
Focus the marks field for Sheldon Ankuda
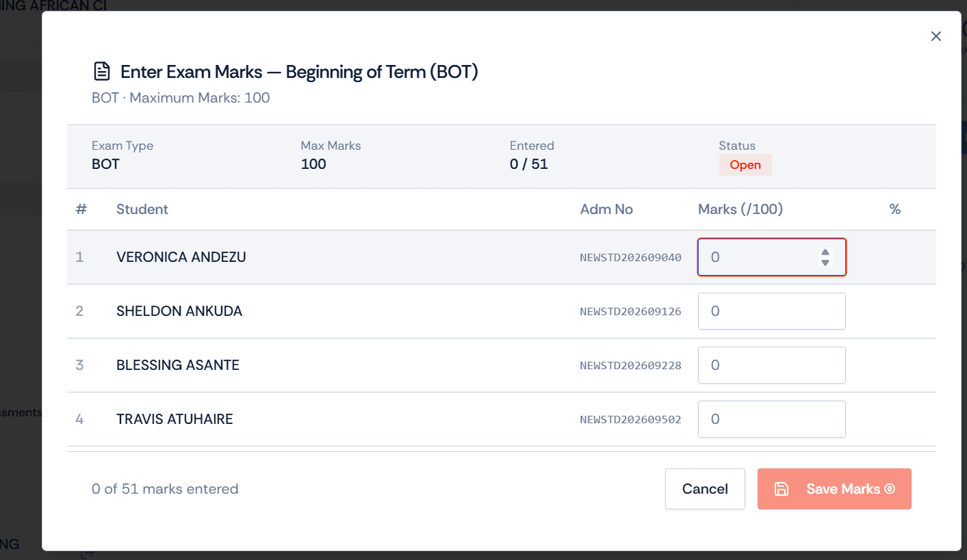[772, 311]
